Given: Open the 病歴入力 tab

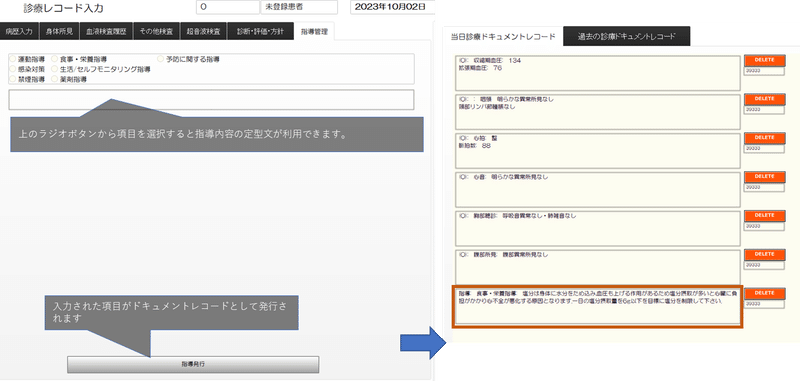Looking at the screenshot, I should click(18, 31).
